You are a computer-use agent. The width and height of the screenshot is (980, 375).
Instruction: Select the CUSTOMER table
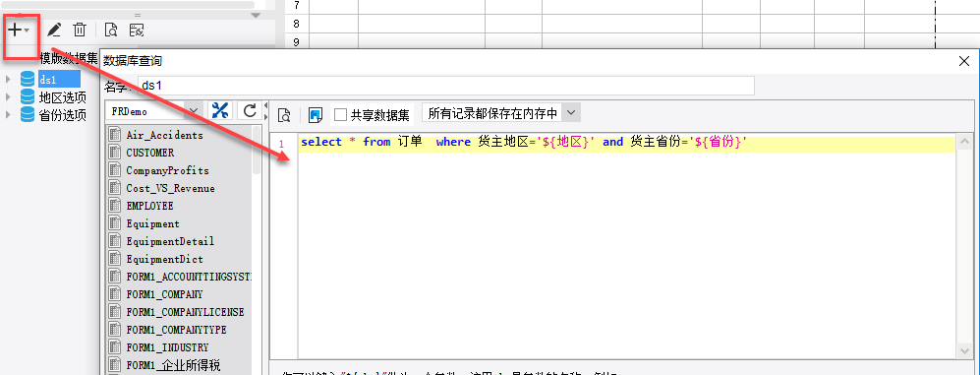[150, 153]
